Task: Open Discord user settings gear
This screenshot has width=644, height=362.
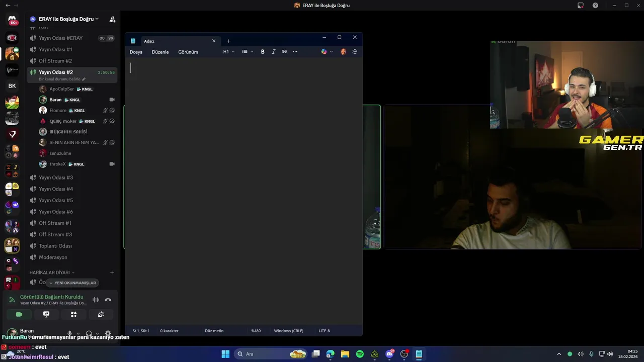Action: coord(108,333)
